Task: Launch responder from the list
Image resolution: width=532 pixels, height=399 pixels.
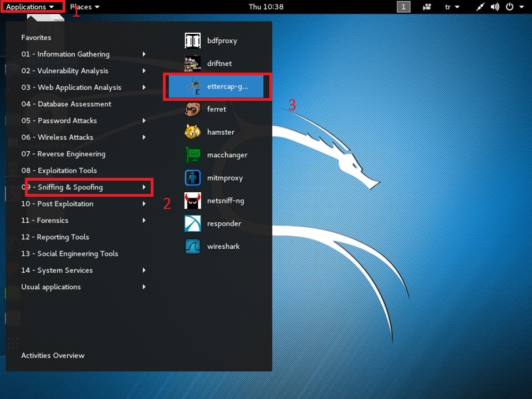Action: (x=192, y=223)
